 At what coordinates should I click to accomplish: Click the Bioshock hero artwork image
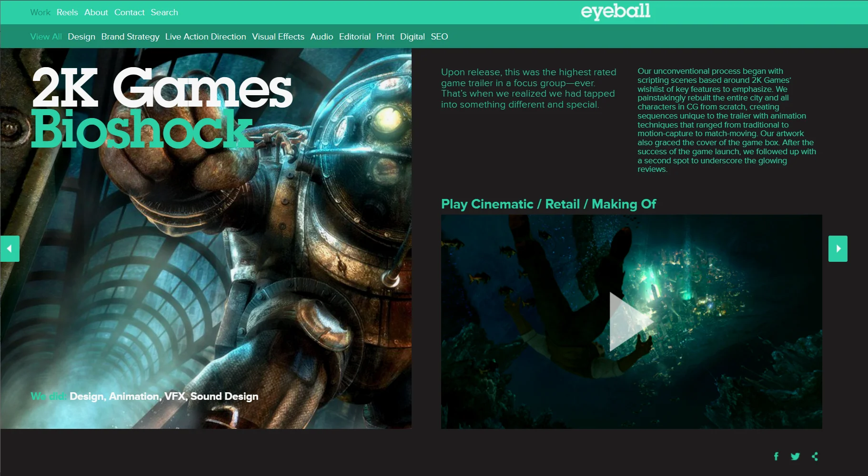(206, 238)
